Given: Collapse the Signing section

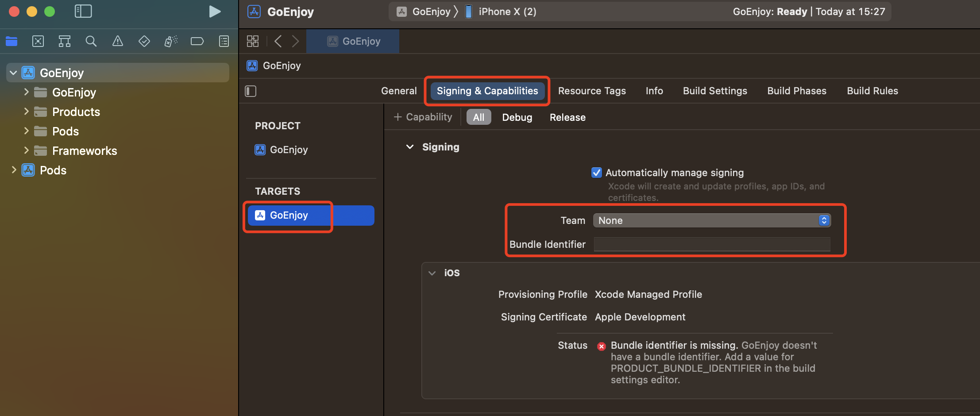Looking at the screenshot, I should tap(410, 147).
